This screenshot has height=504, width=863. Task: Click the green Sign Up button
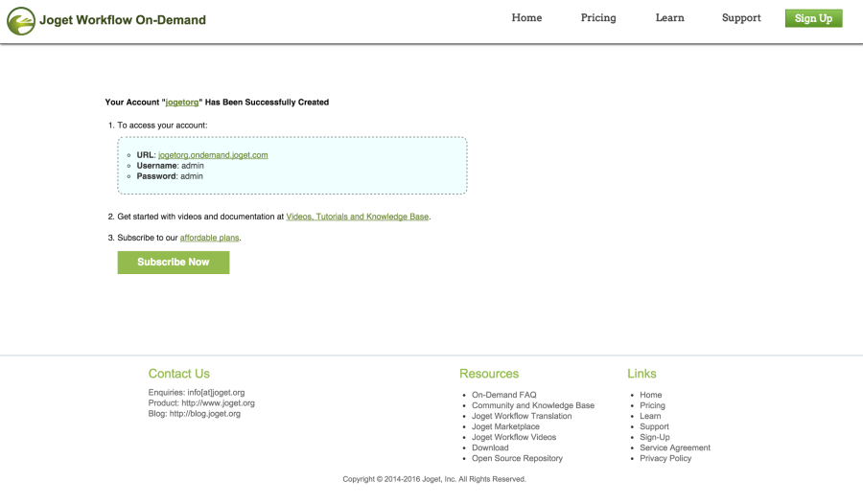[x=813, y=18]
